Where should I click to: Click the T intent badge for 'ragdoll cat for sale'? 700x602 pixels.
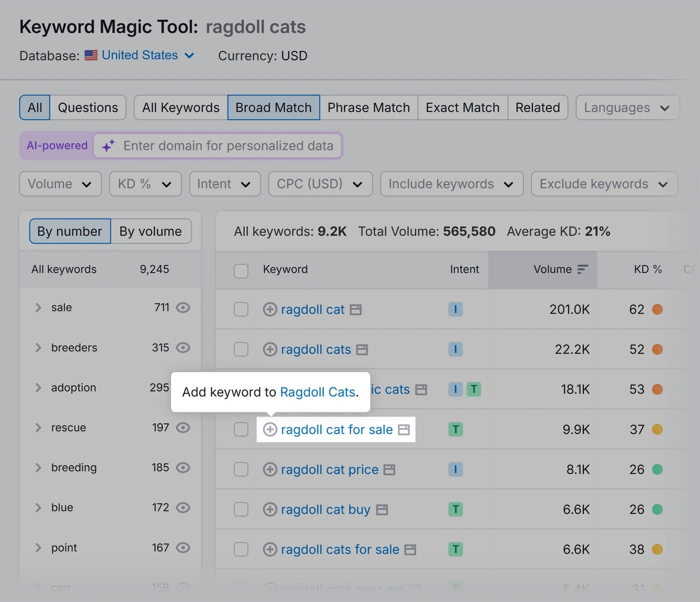456,430
